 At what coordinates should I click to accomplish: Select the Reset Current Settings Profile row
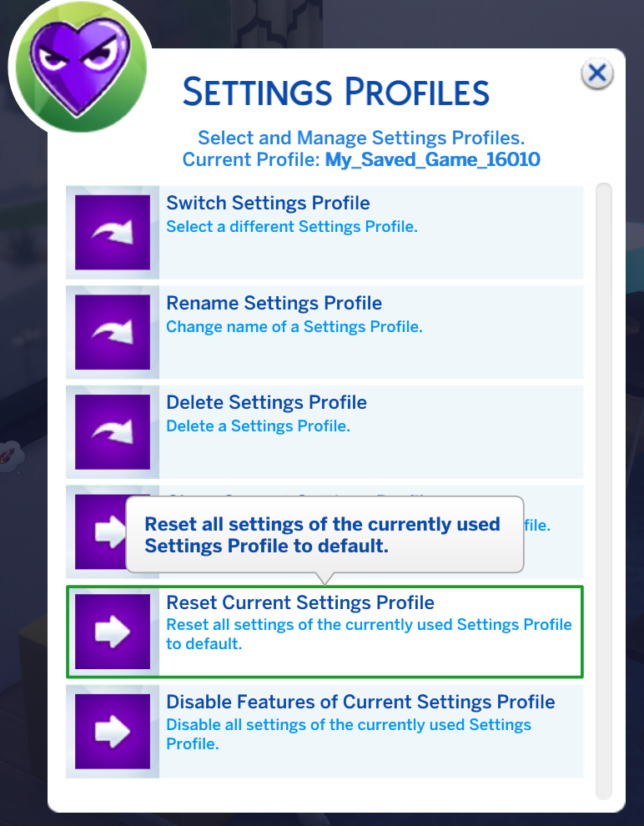pyautogui.click(x=325, y=632)
